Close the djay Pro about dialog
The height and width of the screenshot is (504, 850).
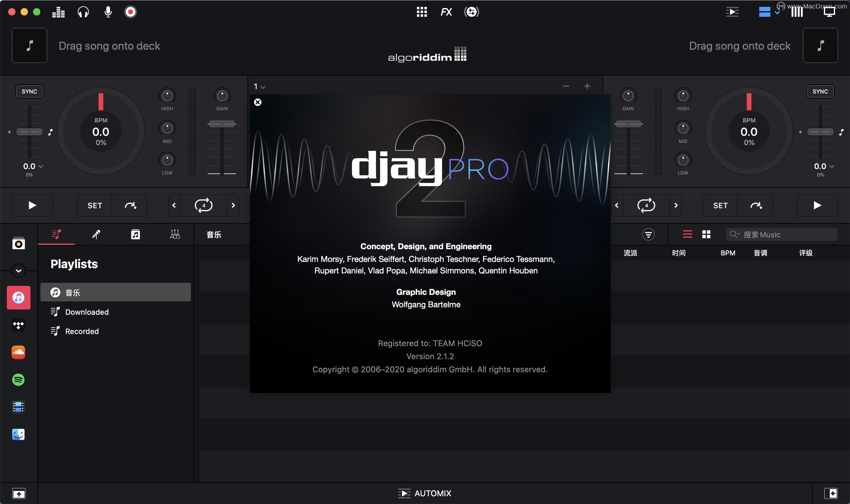[258, 102]
